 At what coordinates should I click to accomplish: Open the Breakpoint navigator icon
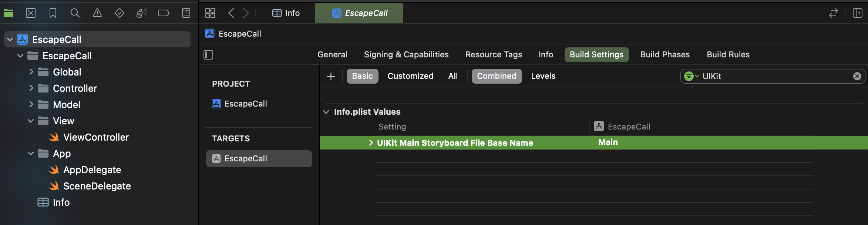pyautogui.click(x=164, y=13)
